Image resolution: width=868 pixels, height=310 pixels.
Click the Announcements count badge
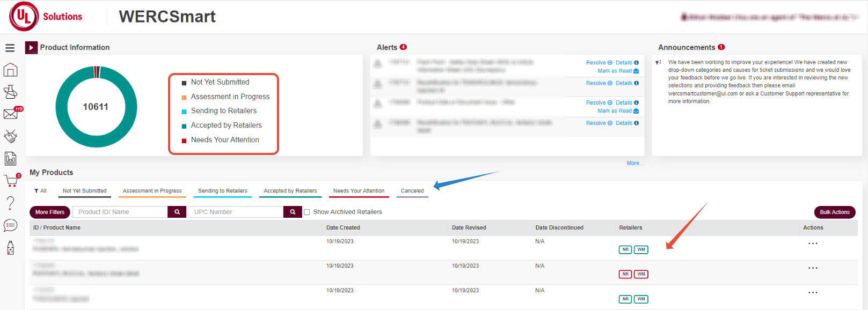(721, 47)
